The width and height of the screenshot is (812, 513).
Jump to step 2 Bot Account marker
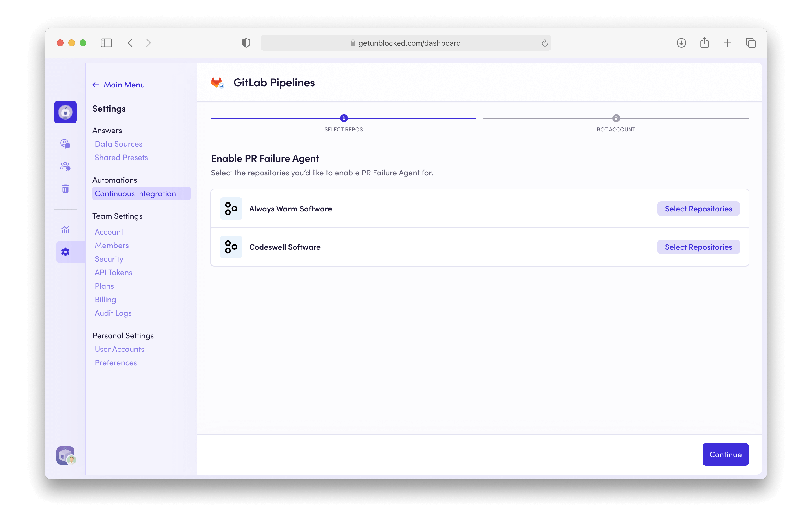(616, 118)
